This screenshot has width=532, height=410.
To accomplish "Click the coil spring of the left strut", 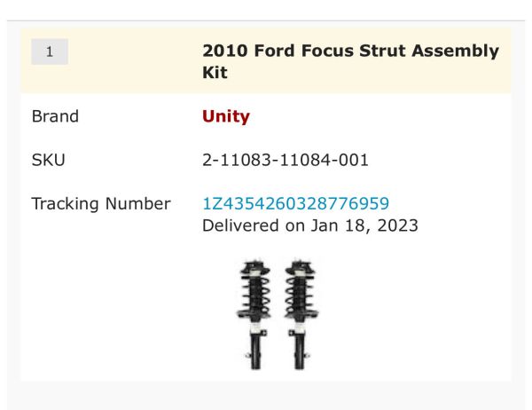I will [254, 297].
